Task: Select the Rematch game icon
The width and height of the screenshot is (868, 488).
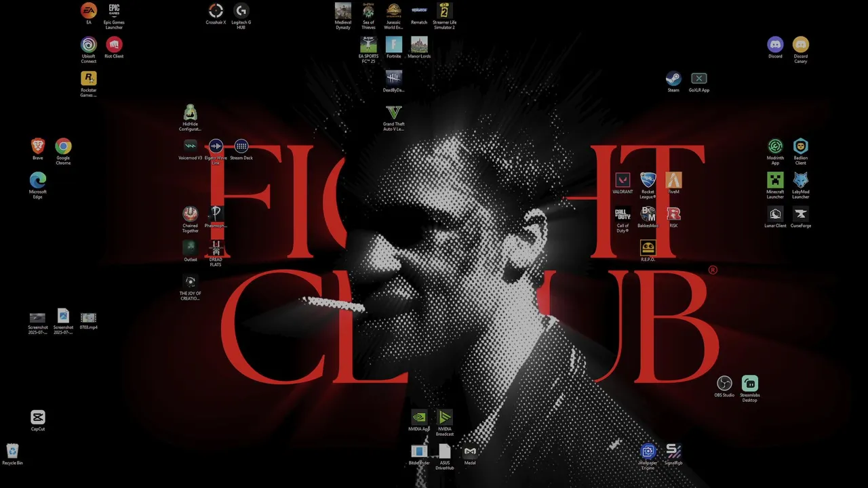Action: (419, 11)
